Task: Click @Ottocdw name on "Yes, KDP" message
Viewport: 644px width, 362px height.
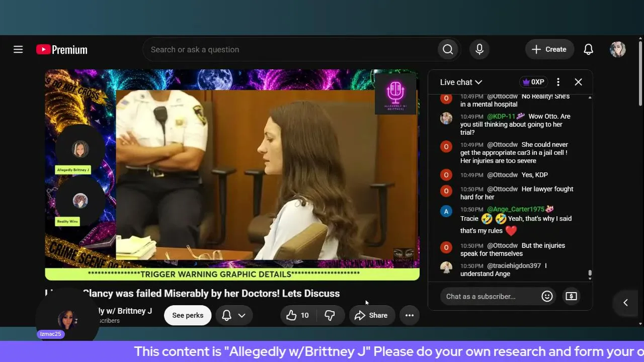Action: point(502,175)
